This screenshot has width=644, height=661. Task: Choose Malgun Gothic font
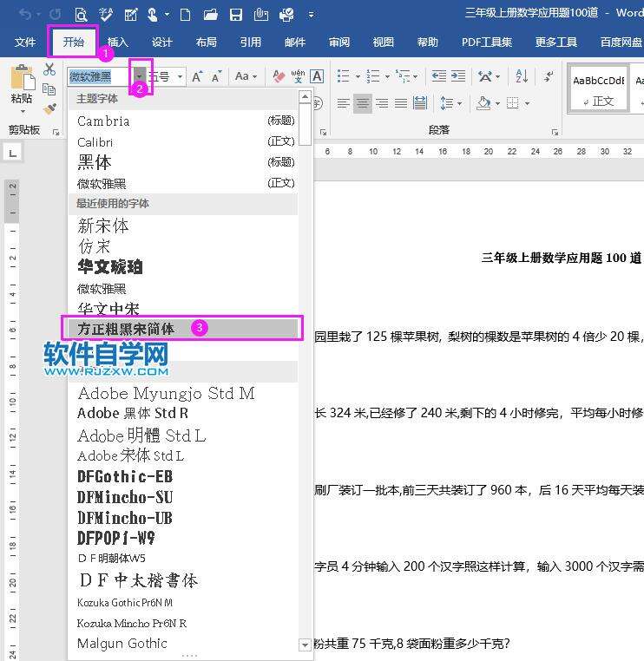183,643
